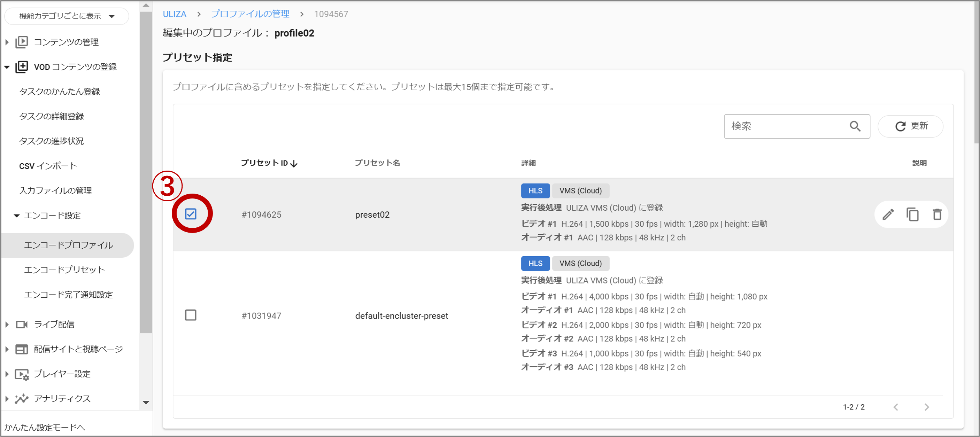Screen dimensions: 980x437
Task: Click the プリセット ID column header
Action: [x=264, y=163]
